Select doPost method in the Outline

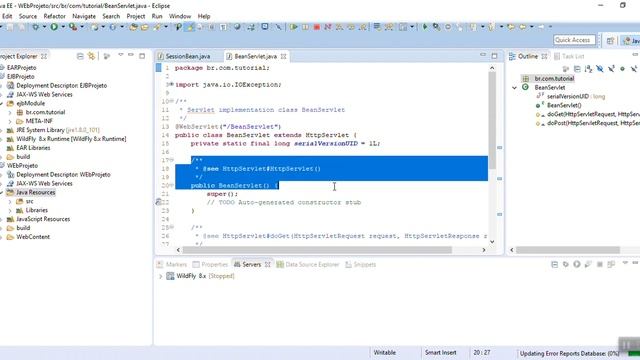593,123
